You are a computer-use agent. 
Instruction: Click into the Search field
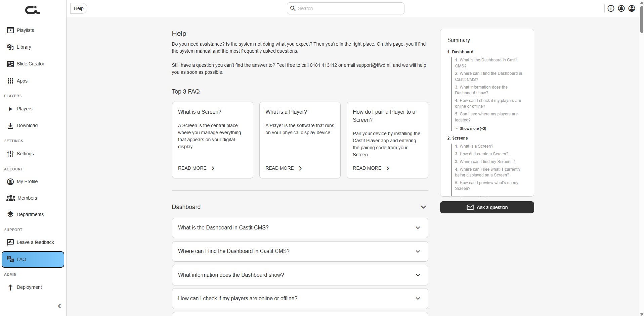coord(345,8)
